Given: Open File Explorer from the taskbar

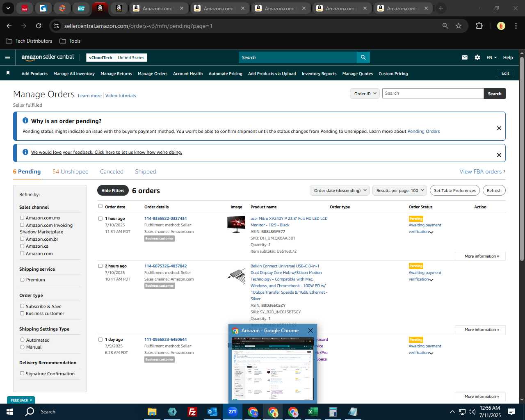Looking at the screenshot, I should pos(152,412).
